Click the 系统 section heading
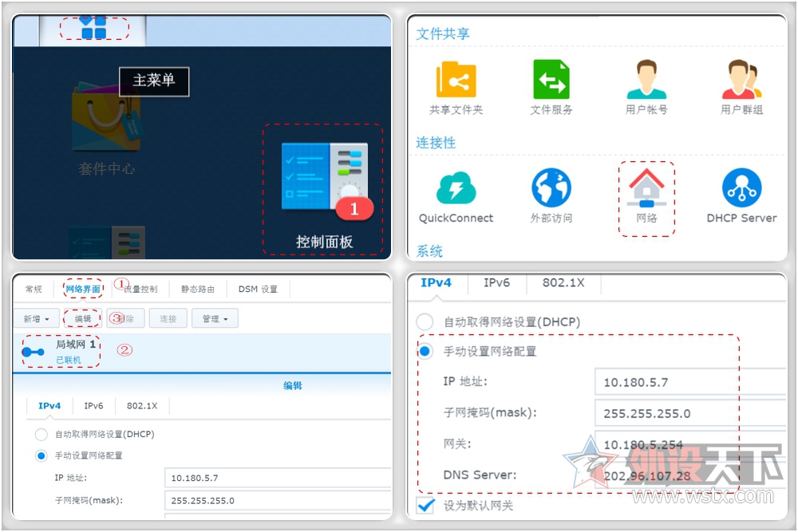Viewport: 798px width, 532px height. (x=429, y=251)
